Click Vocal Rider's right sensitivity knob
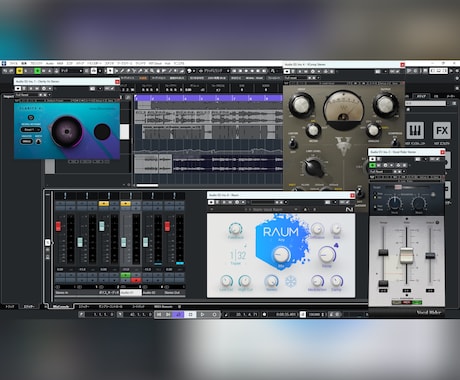Screen dimensions: 460x380 click(419, 203)
